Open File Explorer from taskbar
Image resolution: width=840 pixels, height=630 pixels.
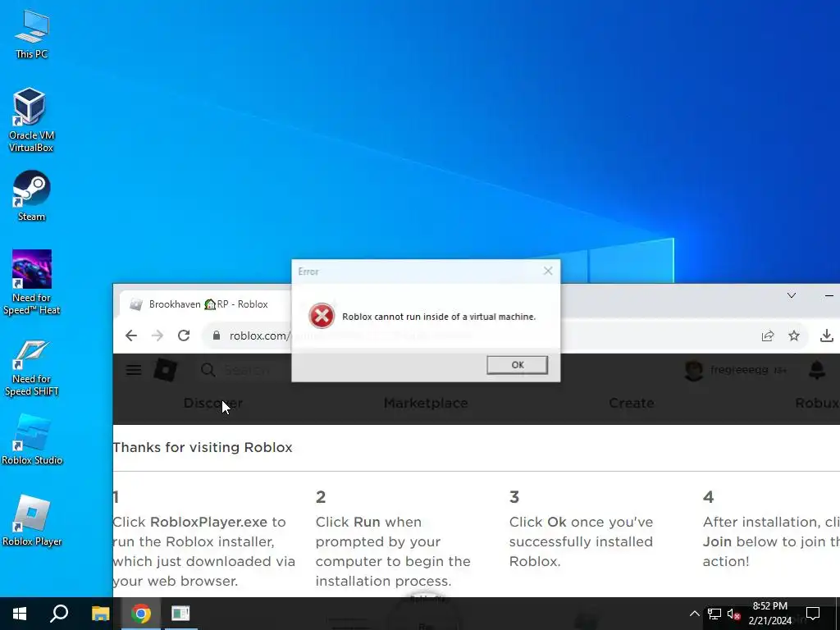point(100,614)
